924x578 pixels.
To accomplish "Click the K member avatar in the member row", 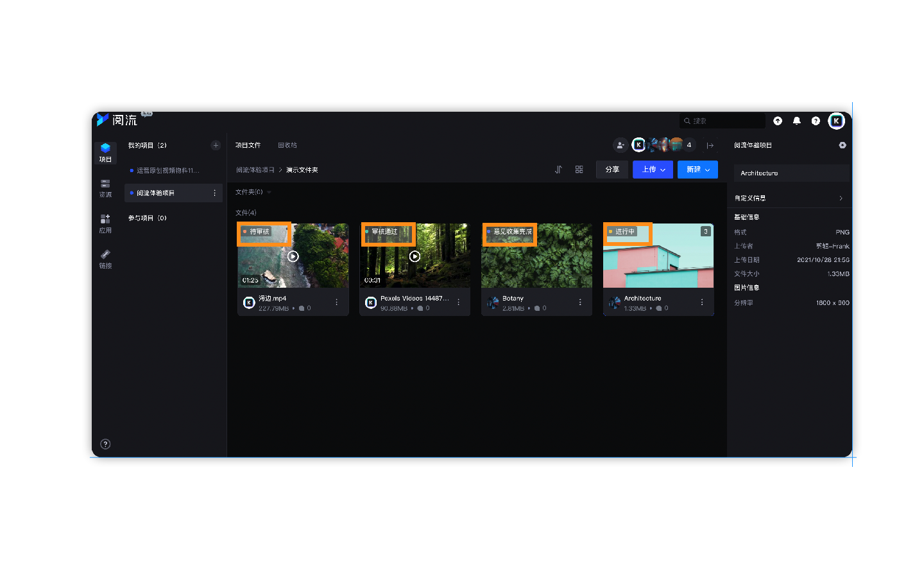I will [x=638, y=145].
